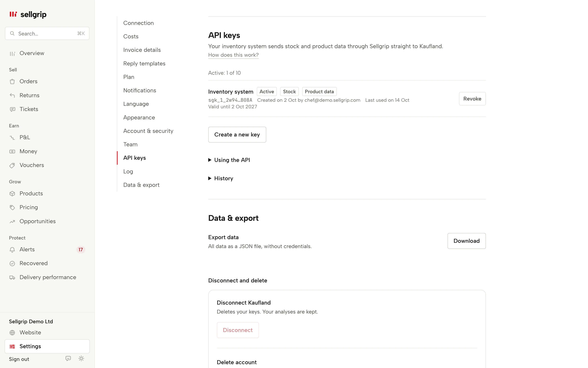The width and height of the screenshot is (588, 368).
Task: Select API keys in settings menu
Action: tap(135, 158)
